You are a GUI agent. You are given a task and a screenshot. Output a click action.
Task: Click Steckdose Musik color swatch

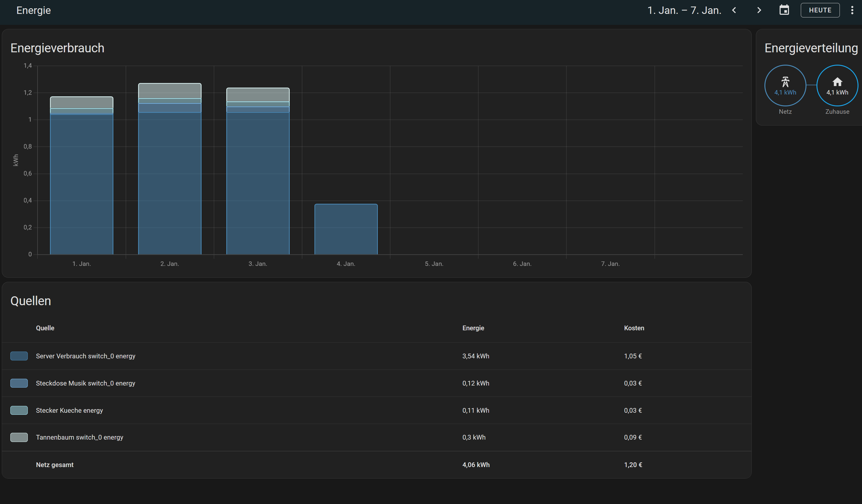(x=19, y=383)
